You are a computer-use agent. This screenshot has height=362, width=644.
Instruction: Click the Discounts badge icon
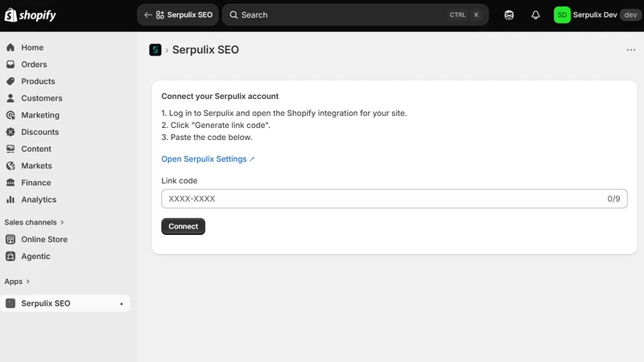coord(10,132)
